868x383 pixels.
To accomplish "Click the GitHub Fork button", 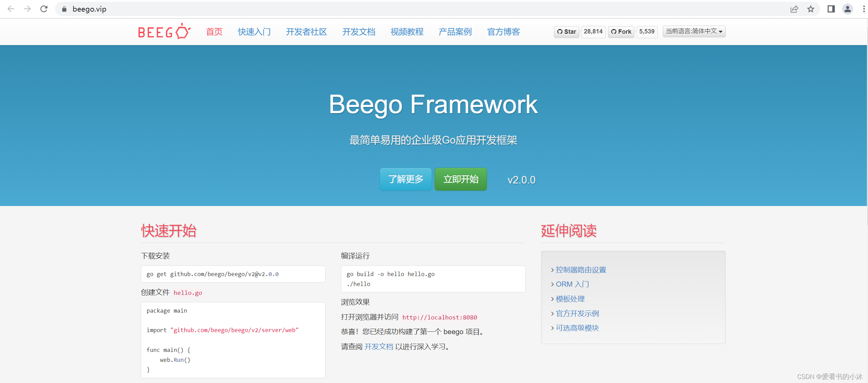I will (621, 32).
